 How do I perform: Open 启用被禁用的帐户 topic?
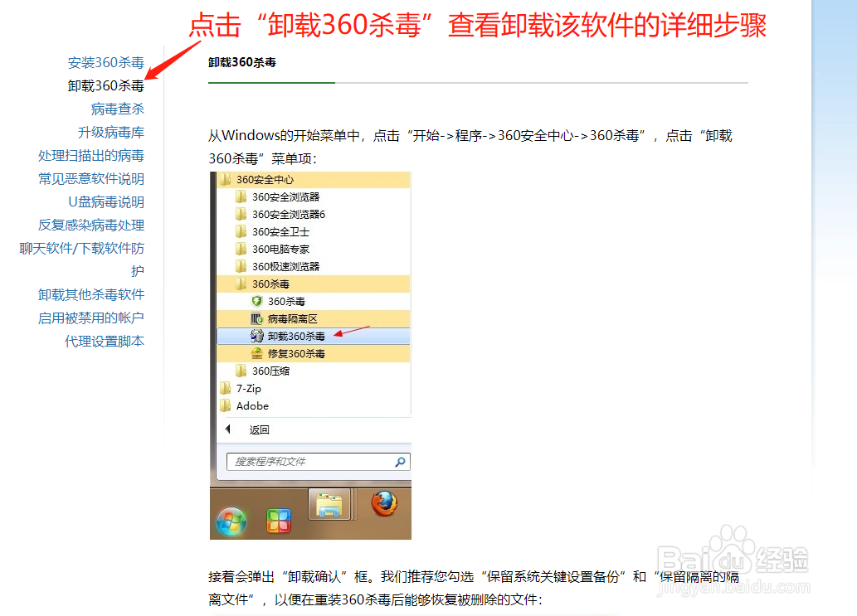[x=91, y=318]
